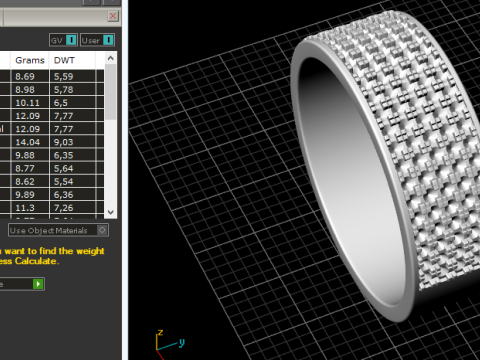Select the 10.11 grams cell

[30, 103]
